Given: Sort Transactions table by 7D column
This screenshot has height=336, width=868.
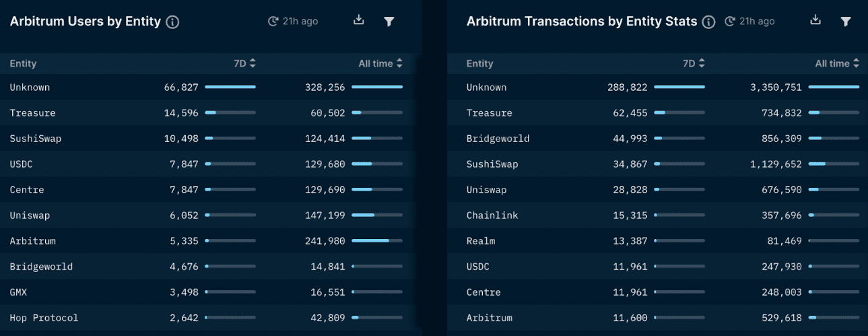Looking at the screenshot, I should pos(694,63).
